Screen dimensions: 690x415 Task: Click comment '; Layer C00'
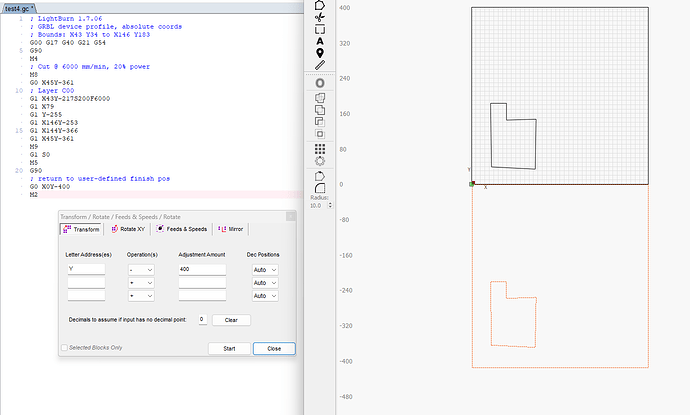52,91
